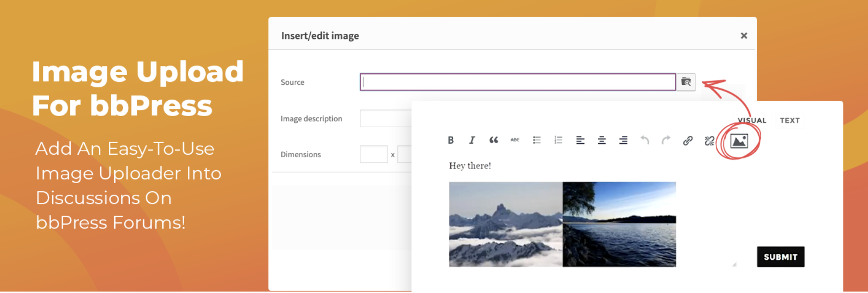
Task: Undo the last edit
Action: pos(644,140)
